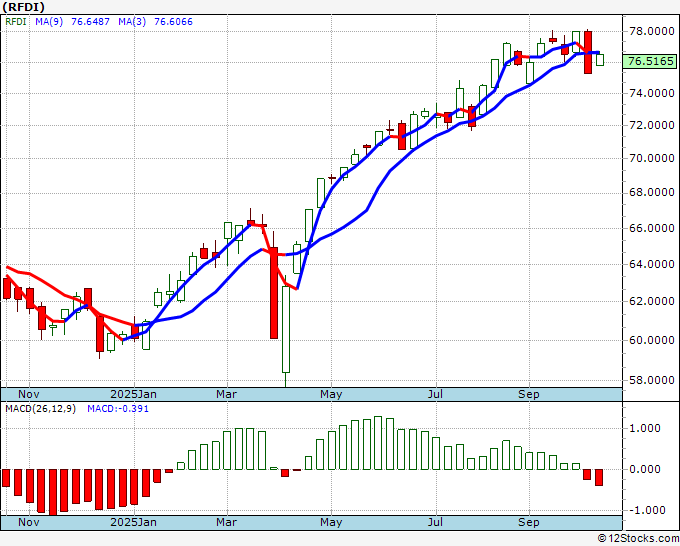
Task: Select the 60.0000 price axis label
Action: (x=652, y=340)
